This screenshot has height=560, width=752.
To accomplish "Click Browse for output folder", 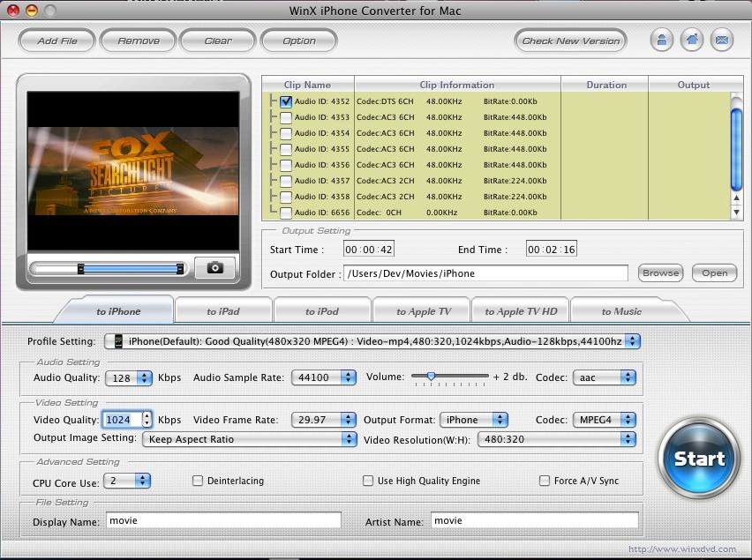I will [660, 273].
